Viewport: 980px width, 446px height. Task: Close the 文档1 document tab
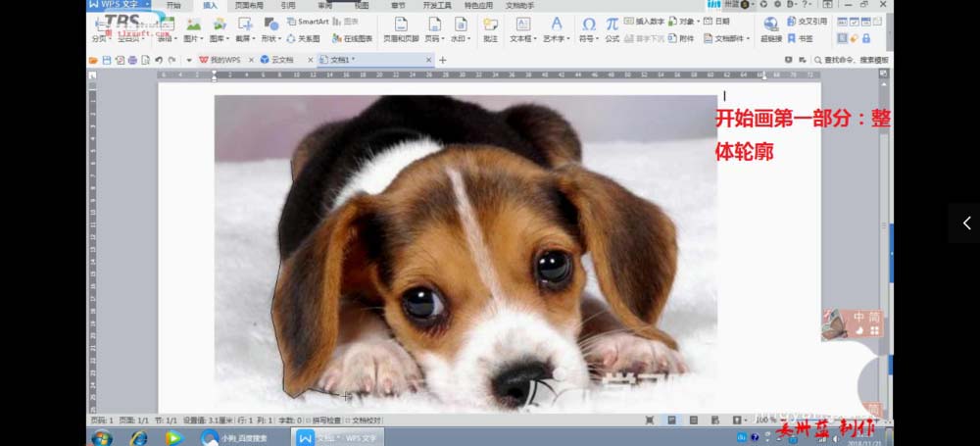point(429,60)
